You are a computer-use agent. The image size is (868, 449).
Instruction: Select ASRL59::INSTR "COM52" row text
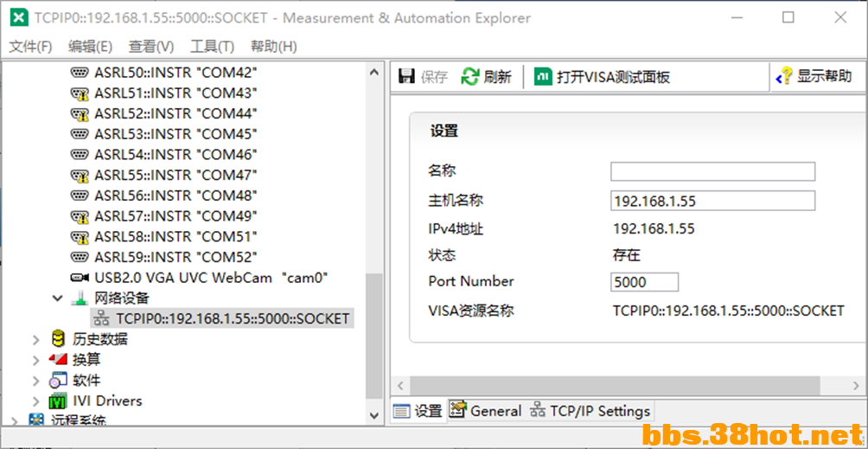[x=176, y=257]
